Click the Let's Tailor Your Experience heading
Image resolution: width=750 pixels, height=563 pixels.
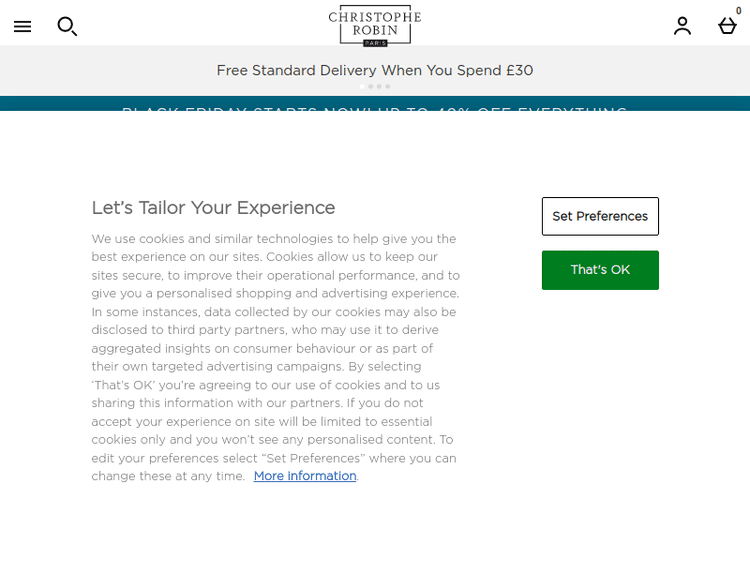[213, 208]
